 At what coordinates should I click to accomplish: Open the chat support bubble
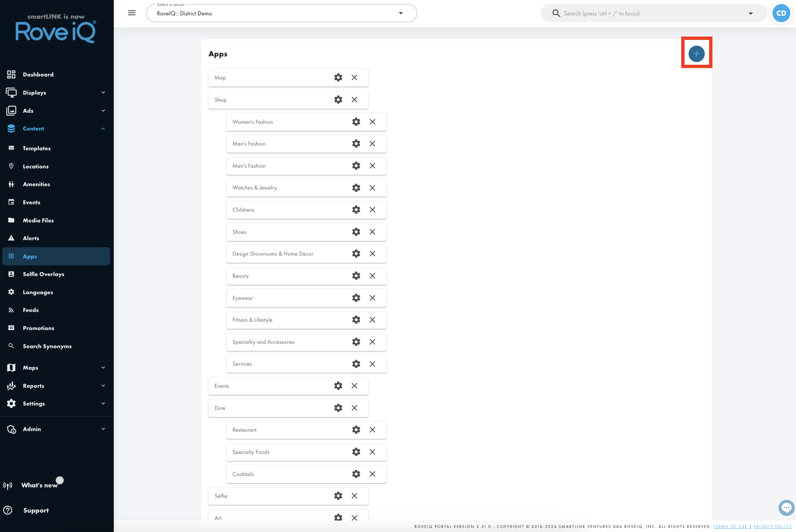pyautogui.click(x=786, y=508)
